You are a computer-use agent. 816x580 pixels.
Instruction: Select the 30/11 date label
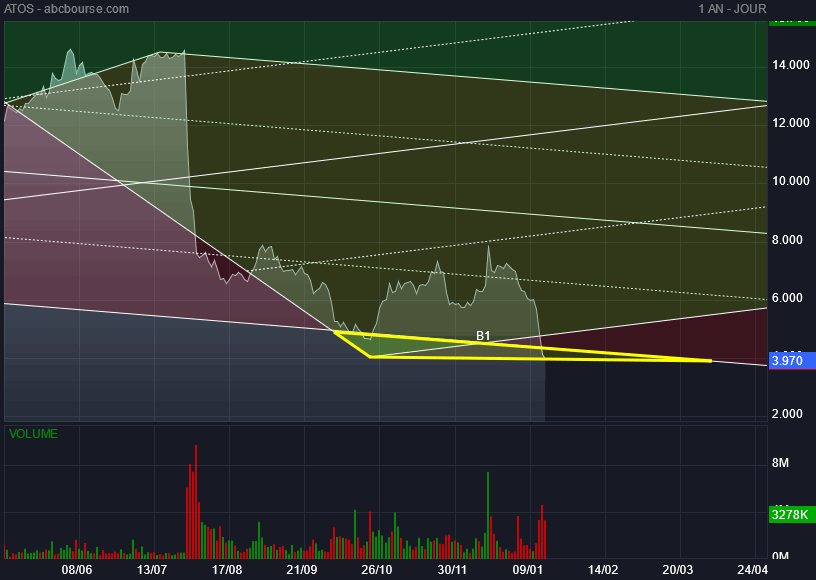tap(452, 570)
